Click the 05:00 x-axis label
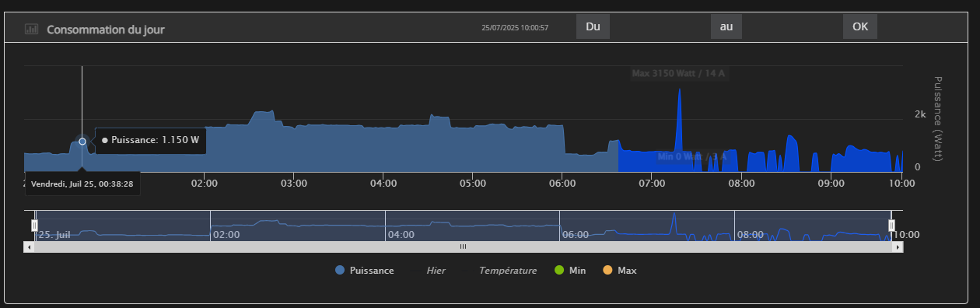Image resolution: width=980 pixels, height=308 pixels. (473, 184)
